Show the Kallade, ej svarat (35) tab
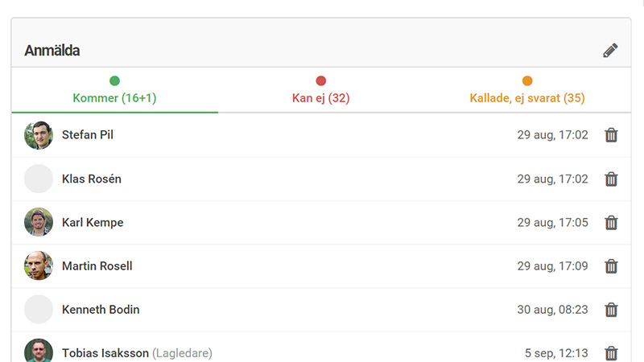Viewport: 644px width, 362px height. (x=526, y=91)
